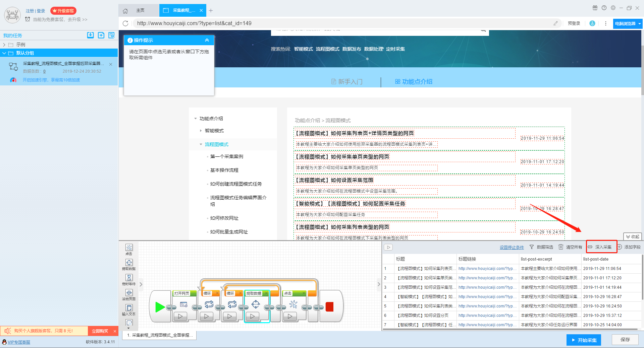Collapse data panel with 收起

633,236
